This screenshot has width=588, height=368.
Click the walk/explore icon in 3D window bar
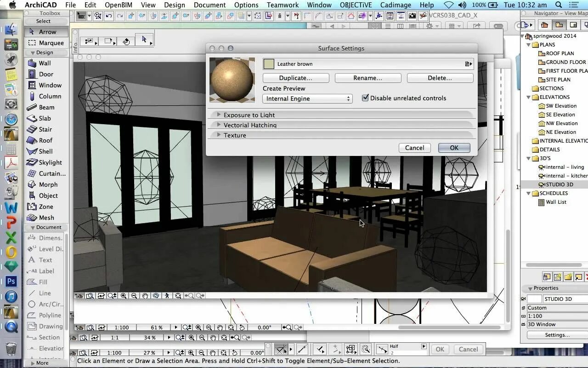click(167, 296)
